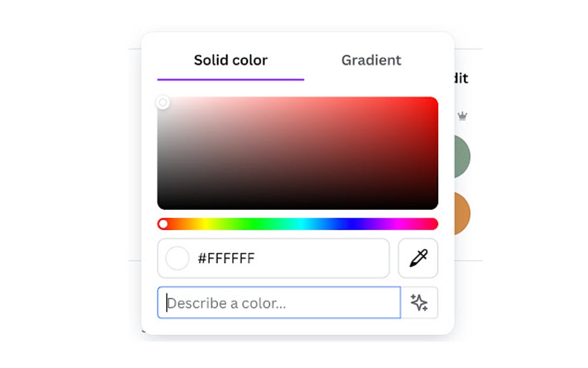Image resolution: width=588 pixels, height=368 pixels.
Task: Switch to the Gradient tab
Action: point(371,60)
